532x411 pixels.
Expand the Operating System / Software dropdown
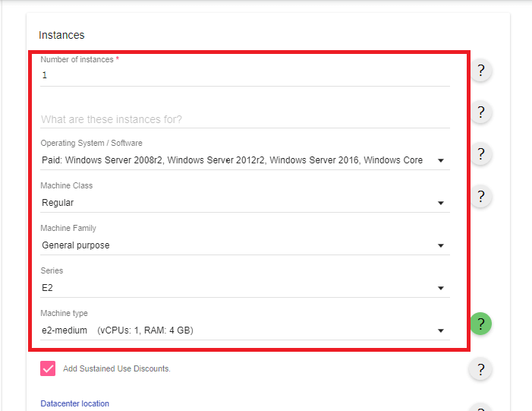pyautogui.click(x=245, y=160)
